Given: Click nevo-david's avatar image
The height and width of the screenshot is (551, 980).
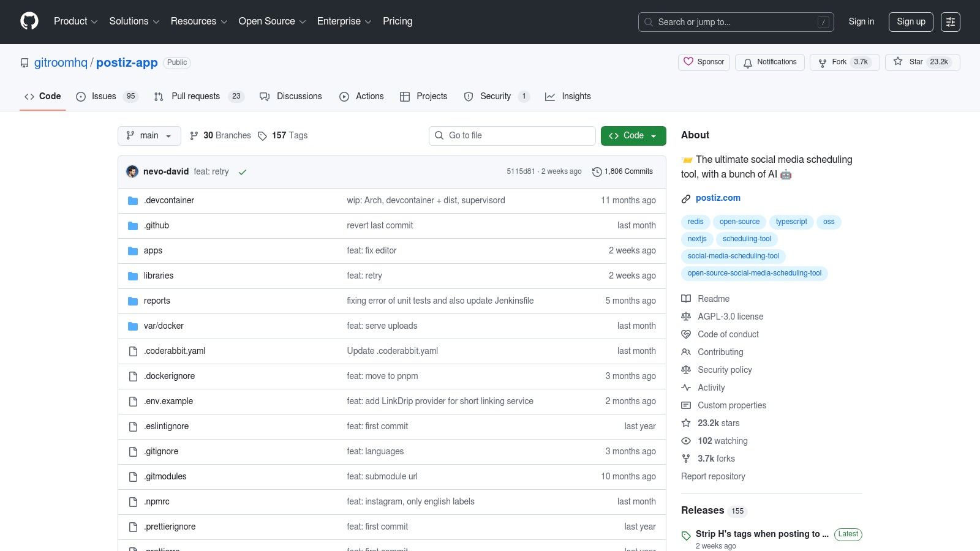Looking at the screenshot, I should pyautogui.click(x=132, y=171).
